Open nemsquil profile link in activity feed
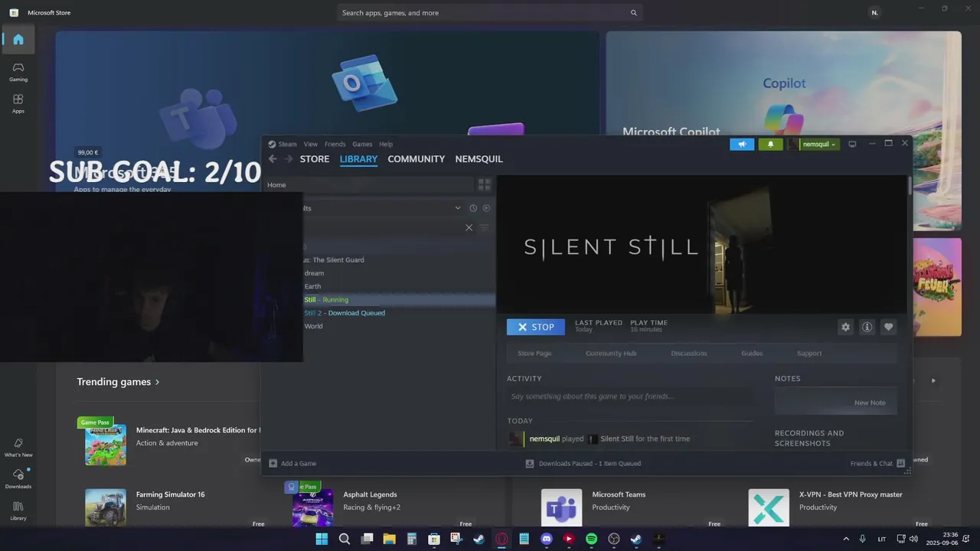The image size is (980, 551). click(544, 439)
